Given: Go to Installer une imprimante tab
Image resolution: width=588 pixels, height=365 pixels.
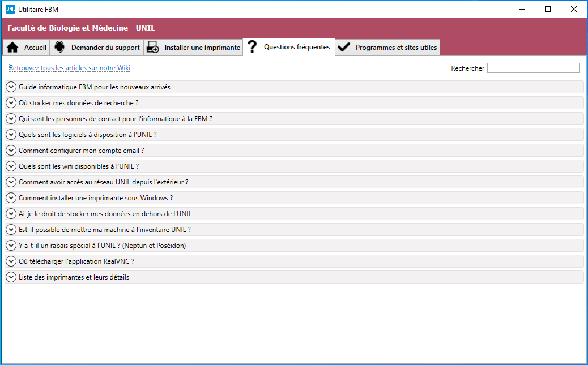Looking at the screenshot, I should click(202, 48).
